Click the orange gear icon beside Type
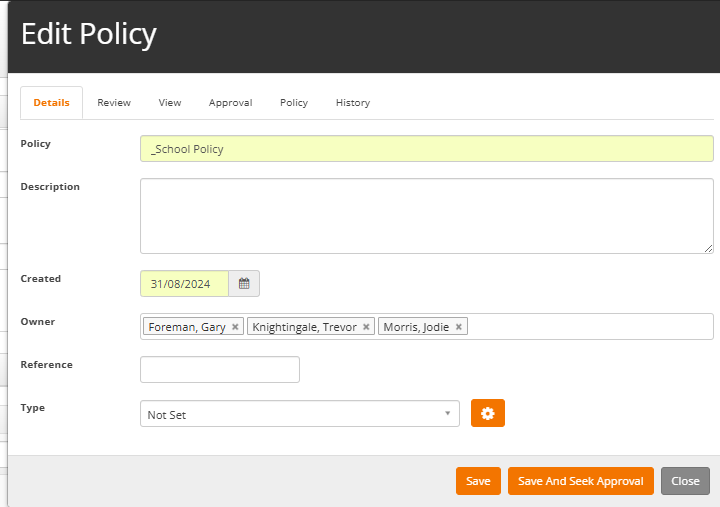The image size is (720, 507). (x=488, y=414)
